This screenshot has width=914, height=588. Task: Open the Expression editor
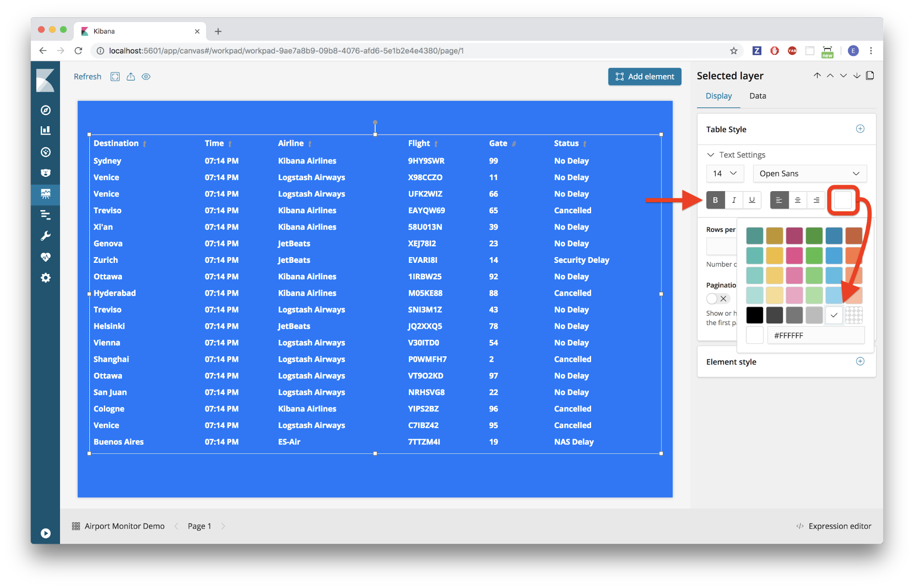(834, 526)
